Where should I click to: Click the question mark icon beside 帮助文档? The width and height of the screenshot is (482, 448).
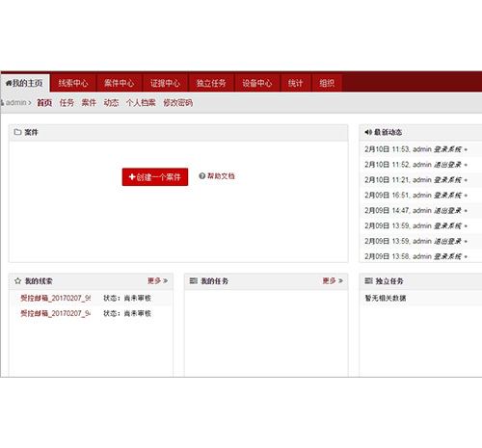(x=201, y=176)
